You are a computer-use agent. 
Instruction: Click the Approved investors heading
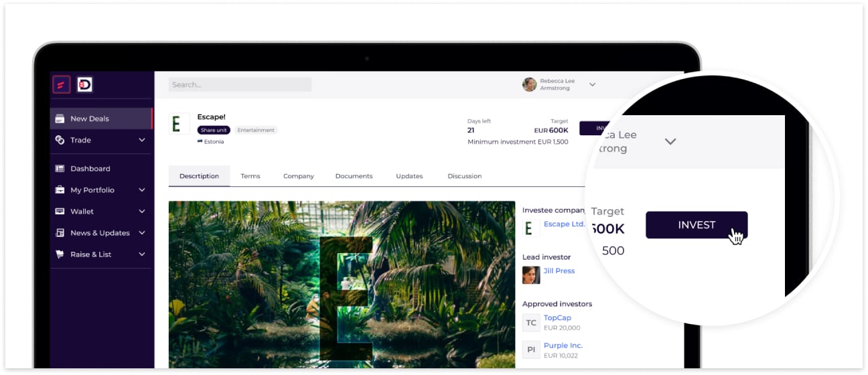557,304
